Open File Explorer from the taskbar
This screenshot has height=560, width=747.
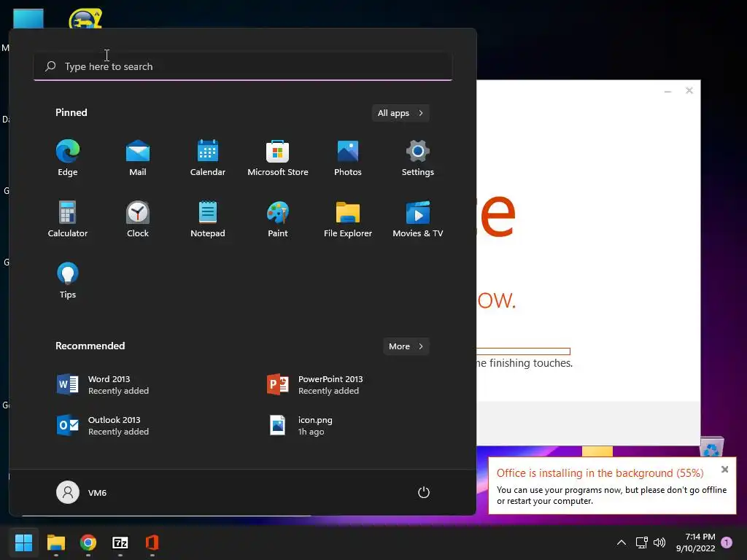click(55, 542)
